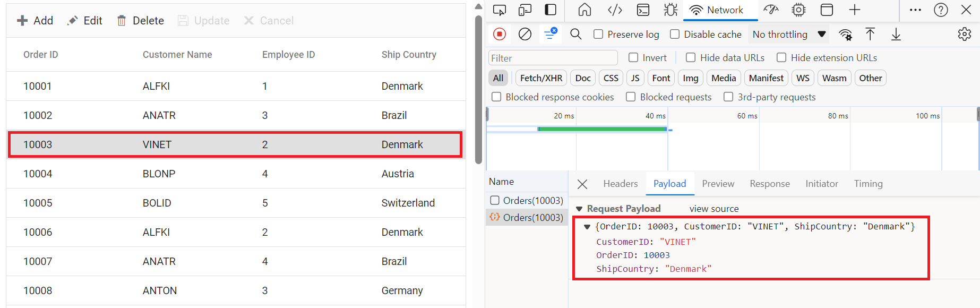Collapse the Request Payload section
The width and height of the screenshot is (980, 308).
[x=580, y=209]
